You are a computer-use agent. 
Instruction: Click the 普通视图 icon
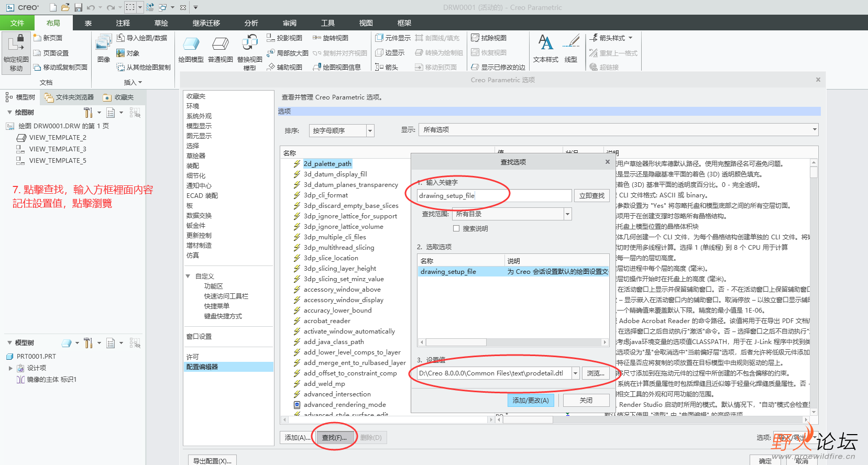220,45
